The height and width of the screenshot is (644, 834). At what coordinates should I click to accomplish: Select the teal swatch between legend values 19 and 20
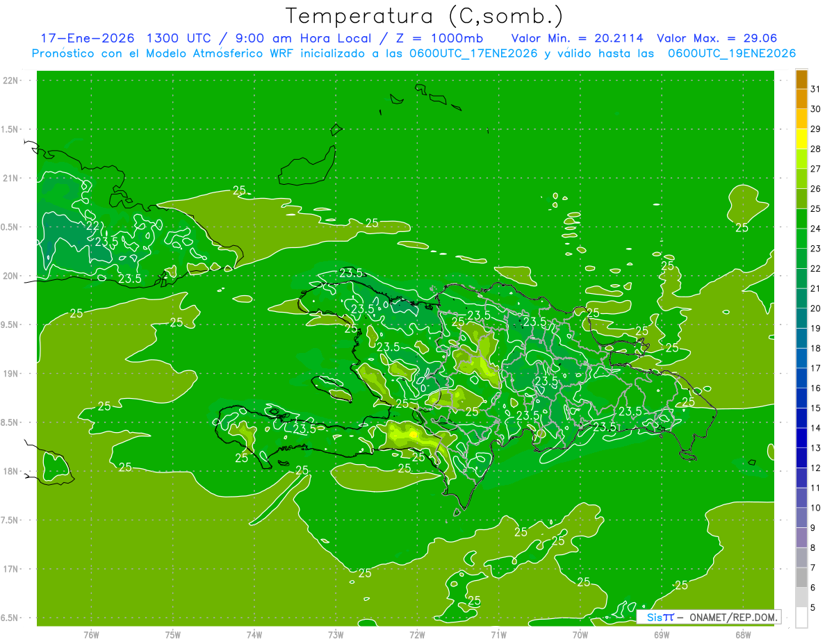(801, 318)
